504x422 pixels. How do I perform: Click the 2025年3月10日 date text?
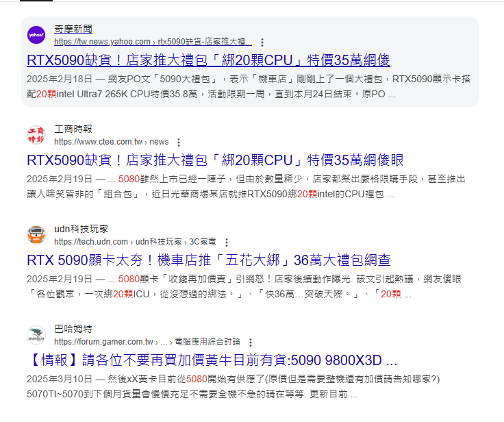[60, 380]
